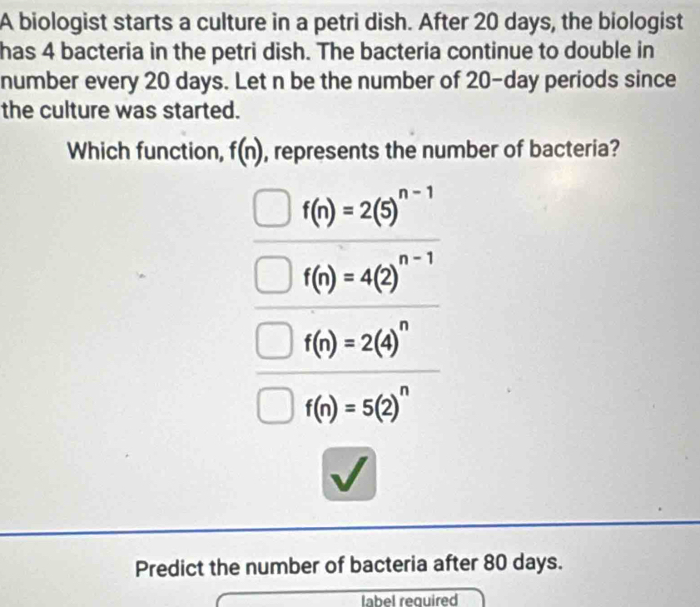Check the box for f(n) = 5(2)^n

point(276,405)
